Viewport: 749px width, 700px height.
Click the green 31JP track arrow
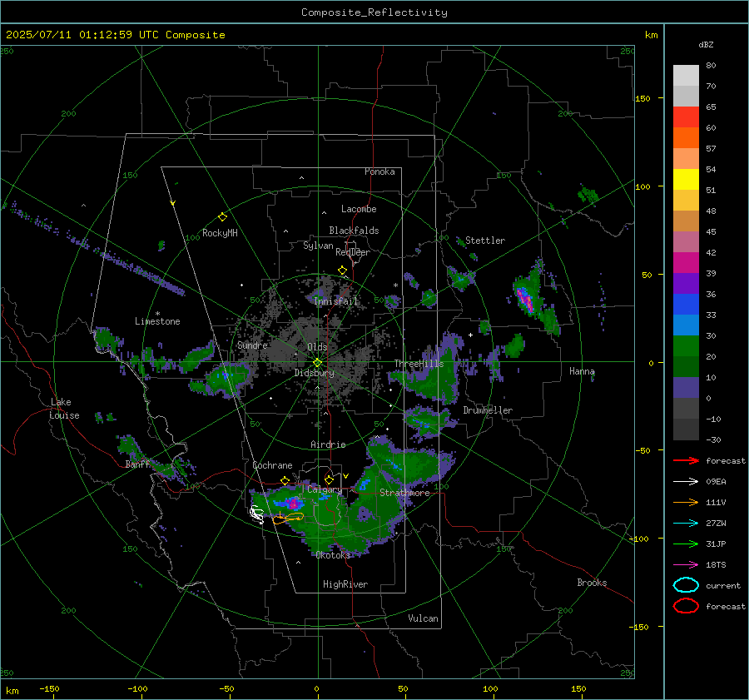[686, 544]
